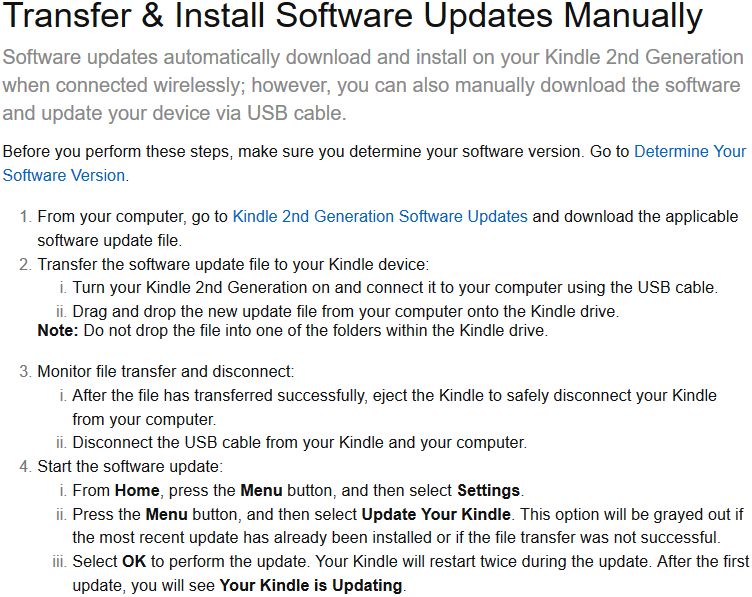Click the bold Your Kindle is Updating text

311,585
